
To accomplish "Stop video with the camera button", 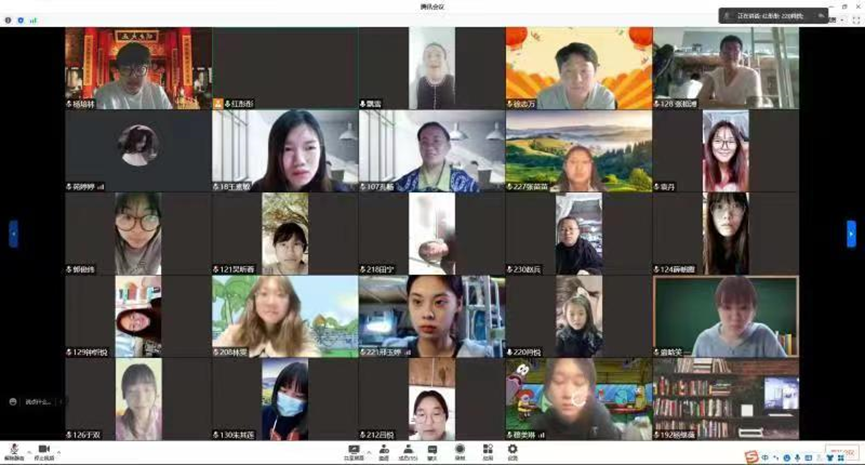I will [43, 450].
